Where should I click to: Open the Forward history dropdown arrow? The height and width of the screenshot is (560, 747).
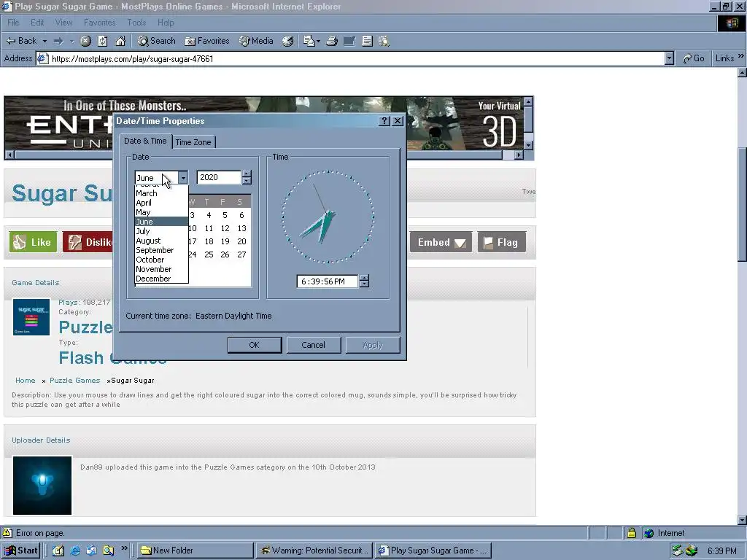click(x=72, y=41)
